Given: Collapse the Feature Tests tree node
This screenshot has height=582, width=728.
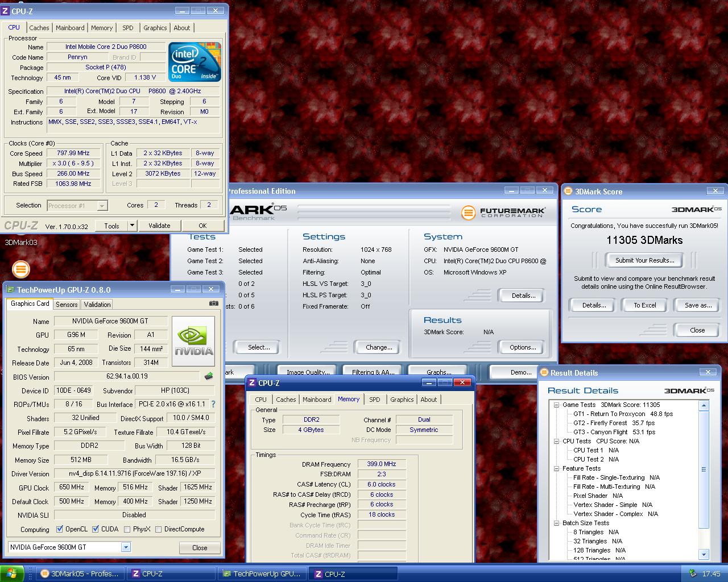Looking at the screenshot, I should (556, 469).
